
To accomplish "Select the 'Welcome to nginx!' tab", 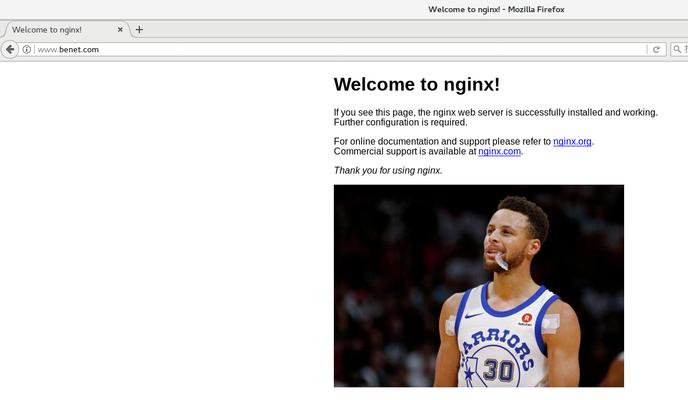I will click(x=66, y=29).
